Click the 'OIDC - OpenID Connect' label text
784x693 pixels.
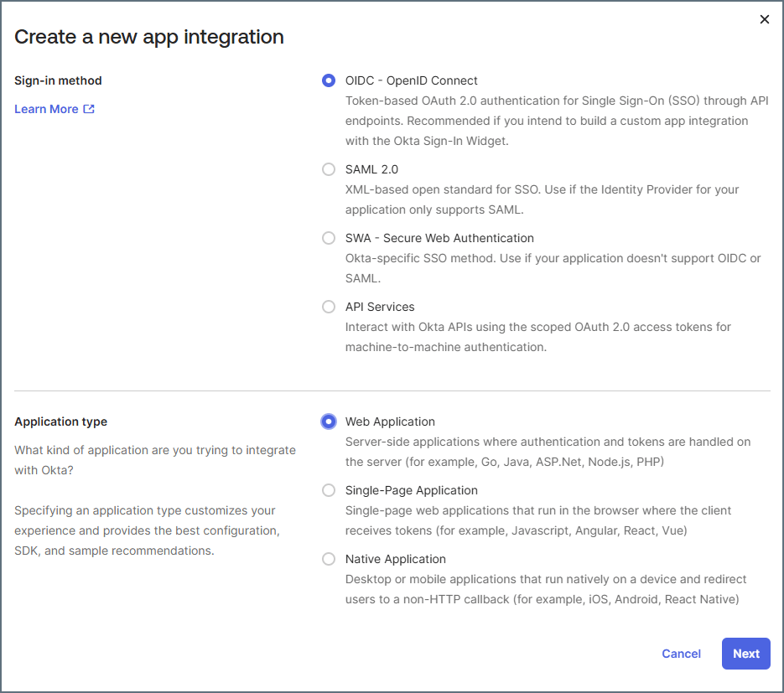(x=411, y=80)
